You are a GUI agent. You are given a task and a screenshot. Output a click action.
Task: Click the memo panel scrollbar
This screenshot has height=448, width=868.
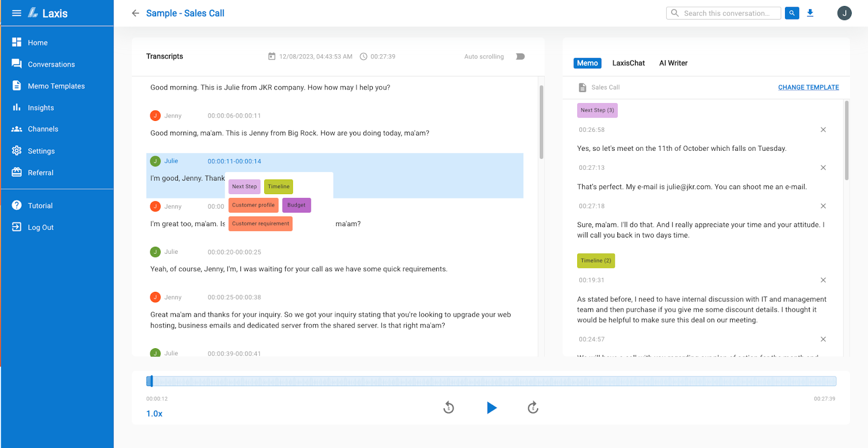click(x=846, y=140)
